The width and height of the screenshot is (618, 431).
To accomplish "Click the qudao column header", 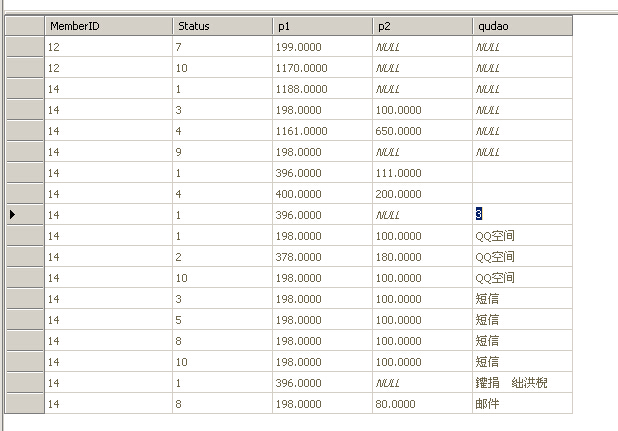I will (x=521, y=26).
